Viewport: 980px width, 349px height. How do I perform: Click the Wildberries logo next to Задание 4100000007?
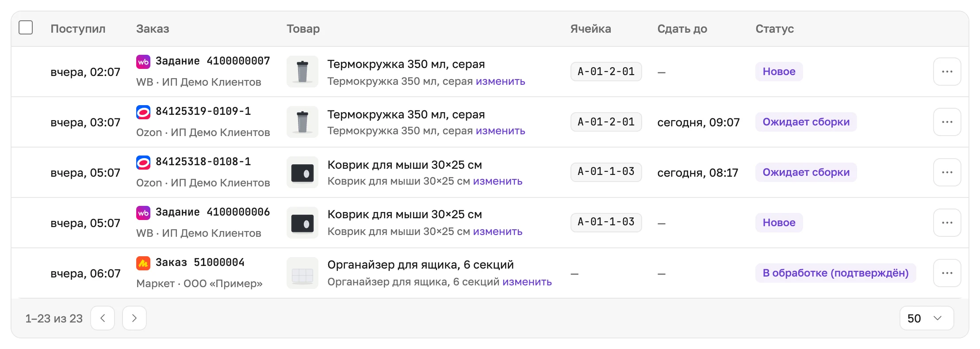point(143,61)
